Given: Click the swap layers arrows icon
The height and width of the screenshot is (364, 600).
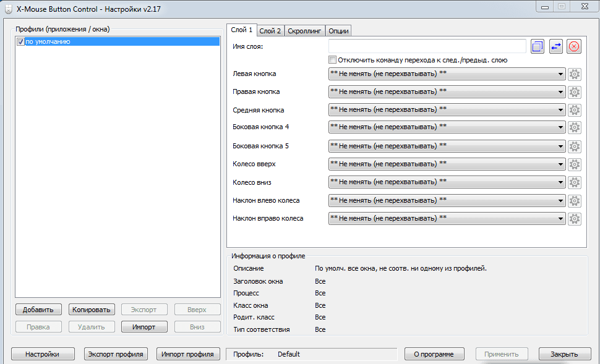Looking at the screenshot, I should pos(555,46).
